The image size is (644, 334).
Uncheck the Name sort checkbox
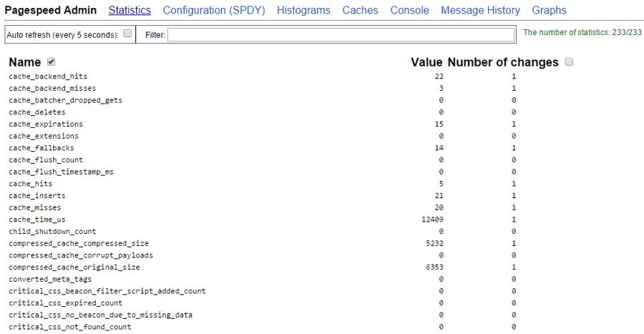point(51,62)
